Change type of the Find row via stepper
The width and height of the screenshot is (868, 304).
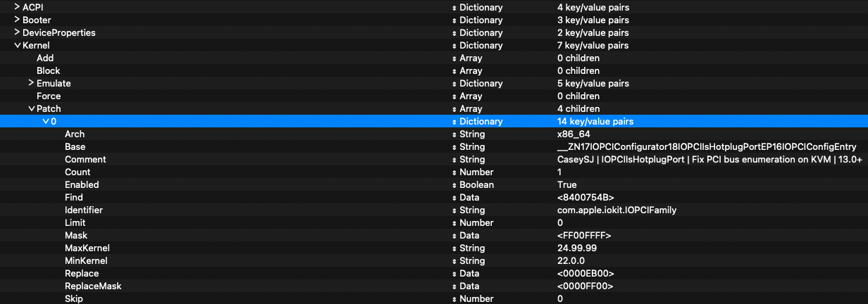tap(454, 197)
